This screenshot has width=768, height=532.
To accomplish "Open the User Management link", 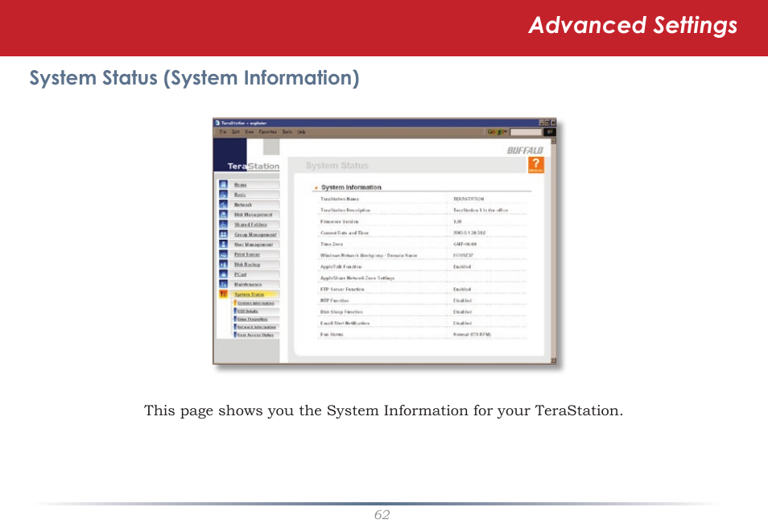I will 254,245.
